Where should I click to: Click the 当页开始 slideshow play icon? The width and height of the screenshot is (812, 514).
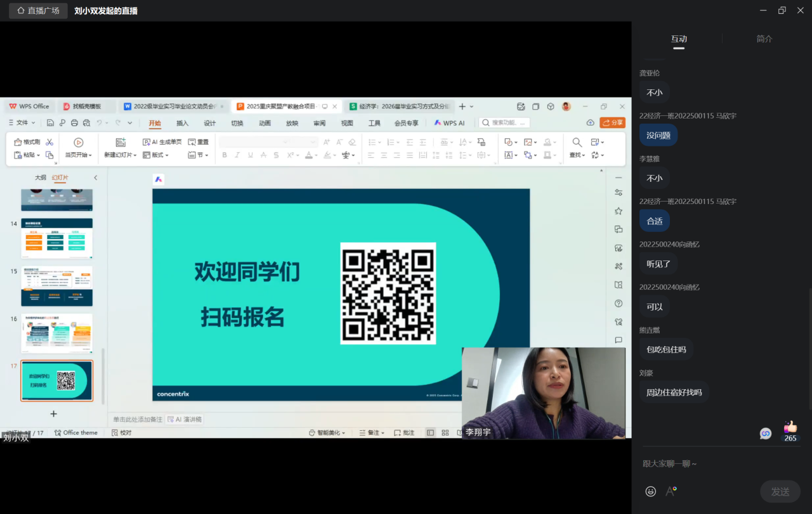tap(78, 143)
